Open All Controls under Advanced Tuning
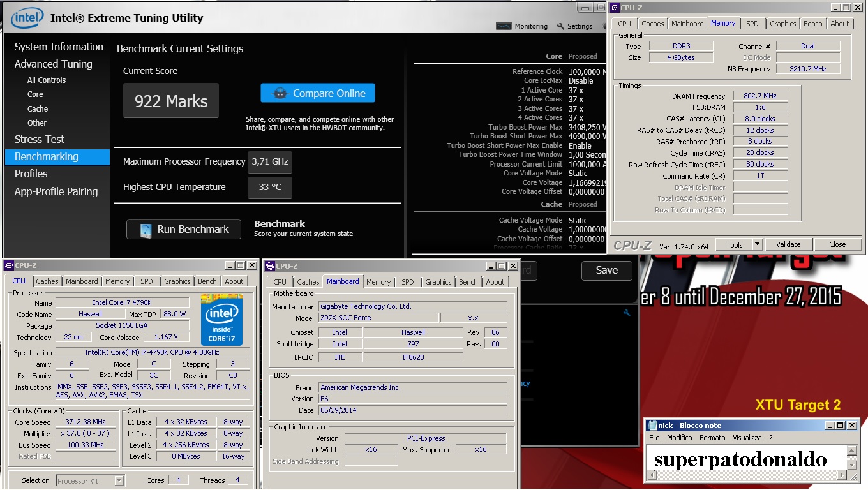Viewport: 868px width, 490px height. point(47,80)
